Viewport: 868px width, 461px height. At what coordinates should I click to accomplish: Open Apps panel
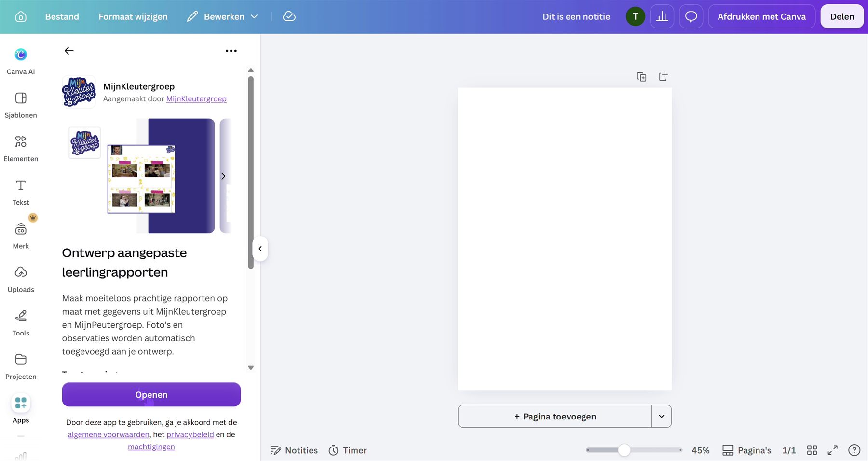pyautogui.click(x=21, y=409)
